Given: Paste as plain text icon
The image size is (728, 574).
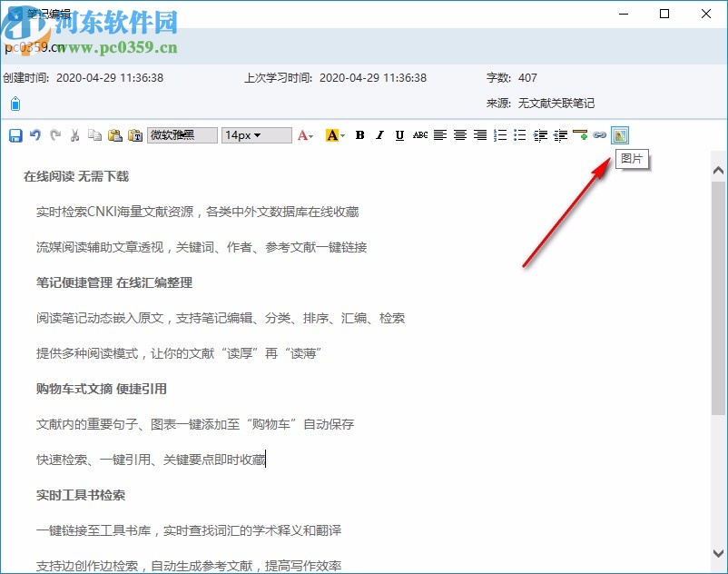Looking at the screenshot, I should 136,134.
